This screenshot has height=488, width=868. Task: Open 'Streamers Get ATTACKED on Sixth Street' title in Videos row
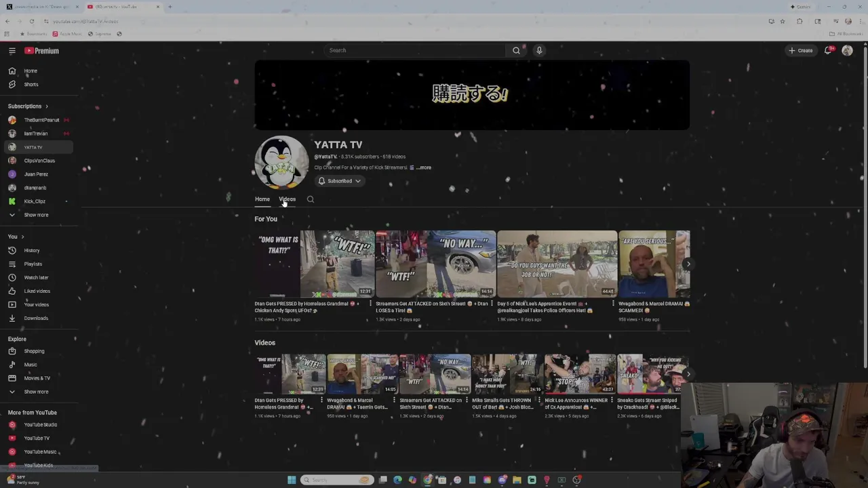[x=431, y=403]
